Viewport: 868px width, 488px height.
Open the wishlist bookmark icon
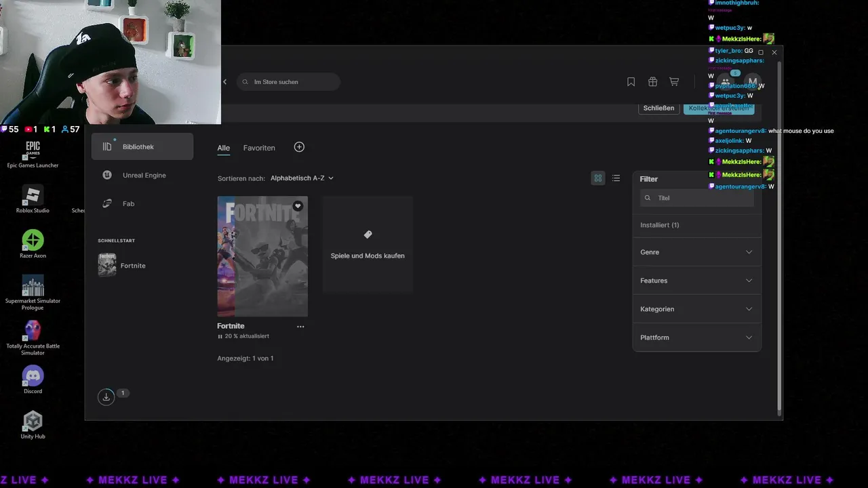[631, 82]
